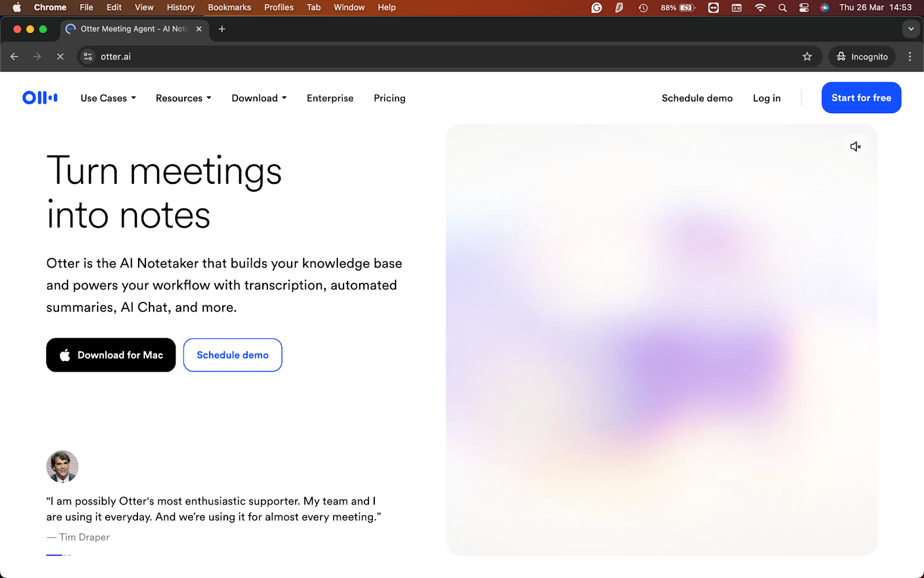This screenshot has height=578, width=924.
Task: Click the date and time display
Action: (875, 8)
